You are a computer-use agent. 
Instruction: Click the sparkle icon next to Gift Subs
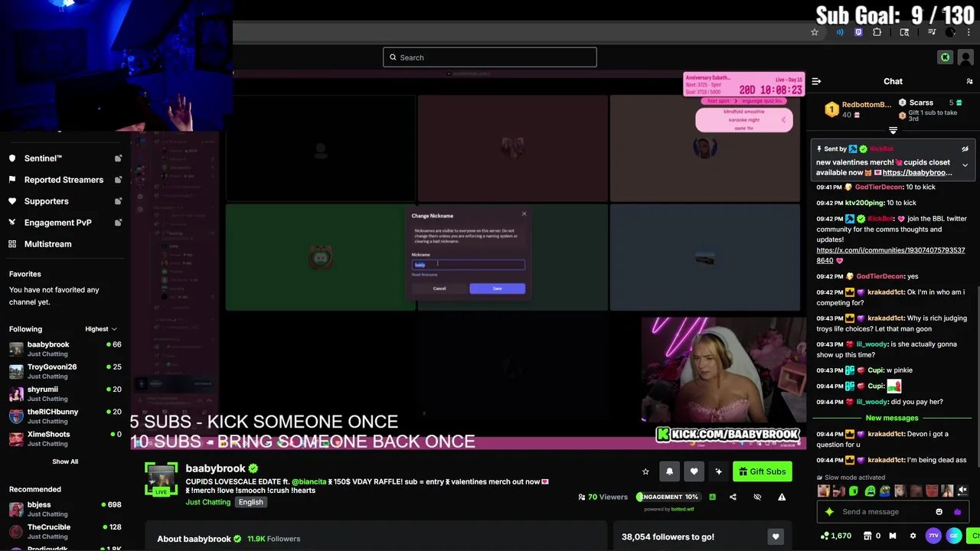(x=718, y=471)
